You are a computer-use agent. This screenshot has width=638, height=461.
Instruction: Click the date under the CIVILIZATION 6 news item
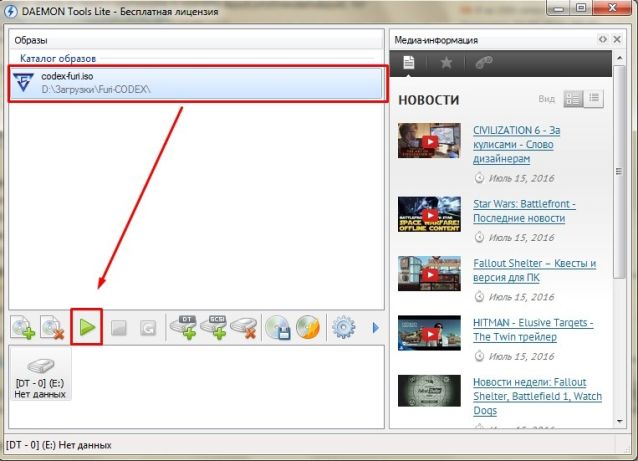point(521,178)
